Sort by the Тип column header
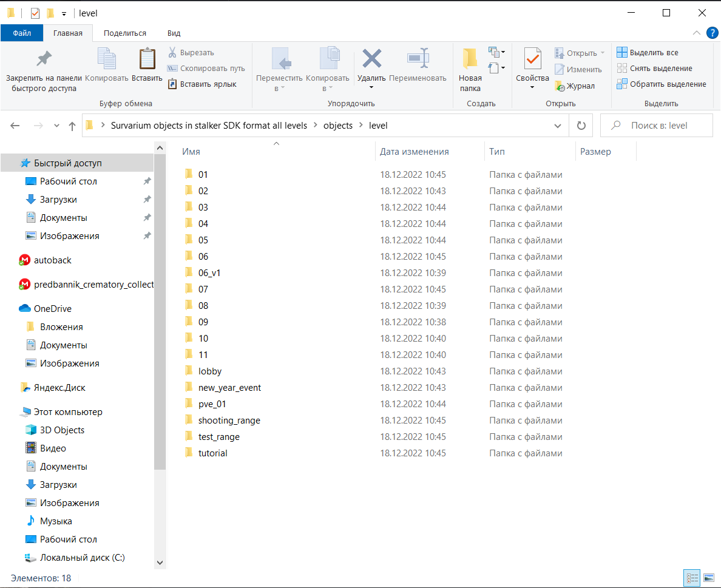The image size is (721, 588). click(x=530, y=152)
